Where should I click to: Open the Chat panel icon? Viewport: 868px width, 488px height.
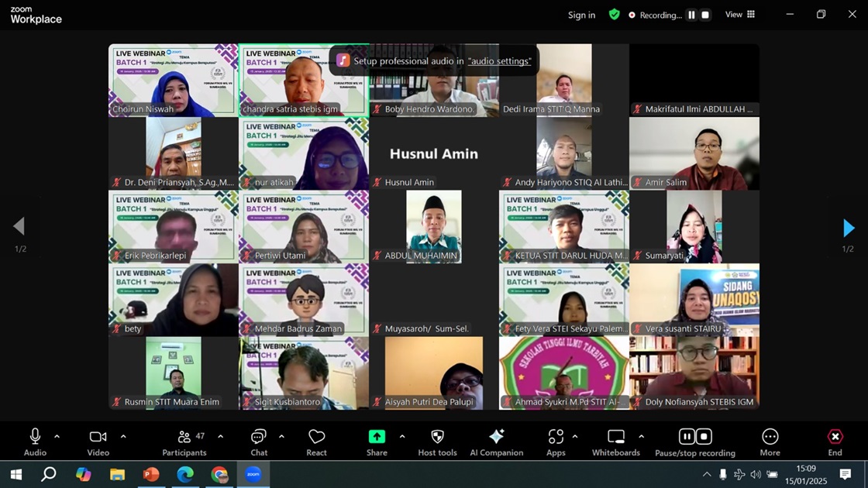[259, 437]
